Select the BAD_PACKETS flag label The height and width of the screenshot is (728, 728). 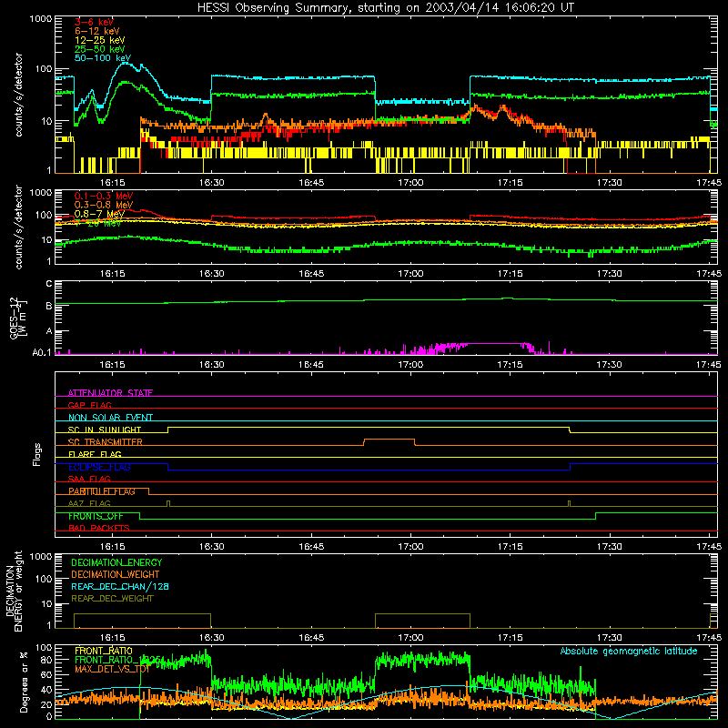click(x=99, y=528)
